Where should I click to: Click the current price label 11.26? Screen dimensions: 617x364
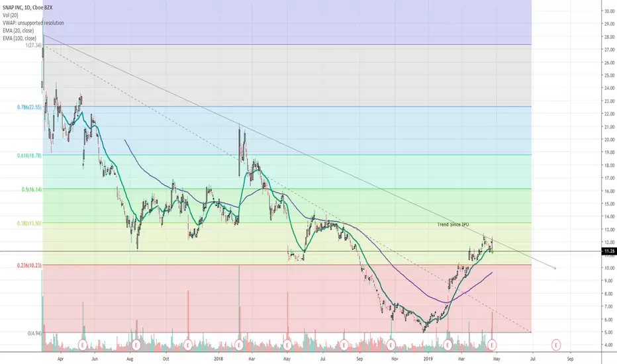pyautogui.click(x=609, y=251)
